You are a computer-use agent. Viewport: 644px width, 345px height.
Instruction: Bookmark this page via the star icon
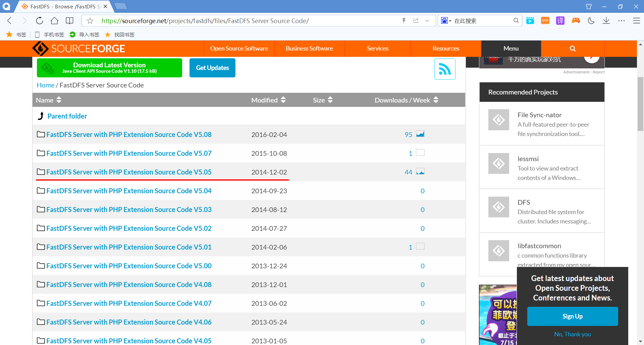90,20
